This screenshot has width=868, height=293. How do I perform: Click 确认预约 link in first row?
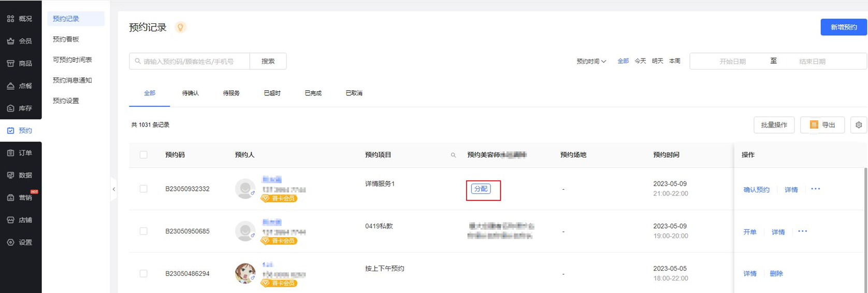click(756, 190)
